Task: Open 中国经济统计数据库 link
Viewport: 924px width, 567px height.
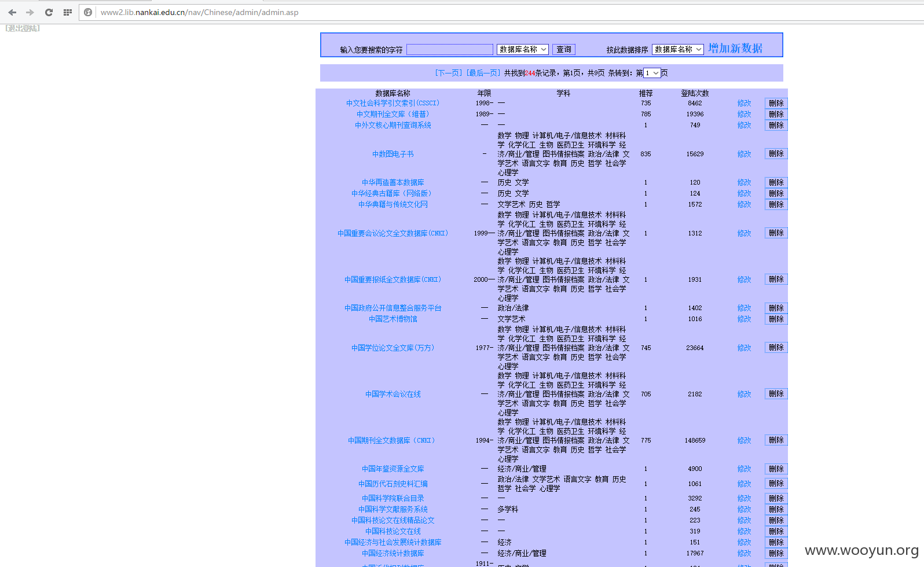Action: tap(393, 553)
